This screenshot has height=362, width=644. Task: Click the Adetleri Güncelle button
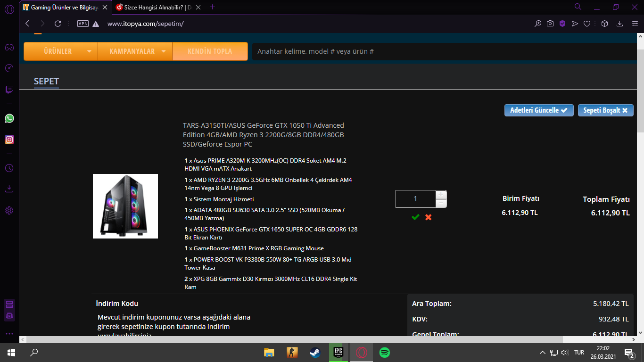tap(539, 110)
